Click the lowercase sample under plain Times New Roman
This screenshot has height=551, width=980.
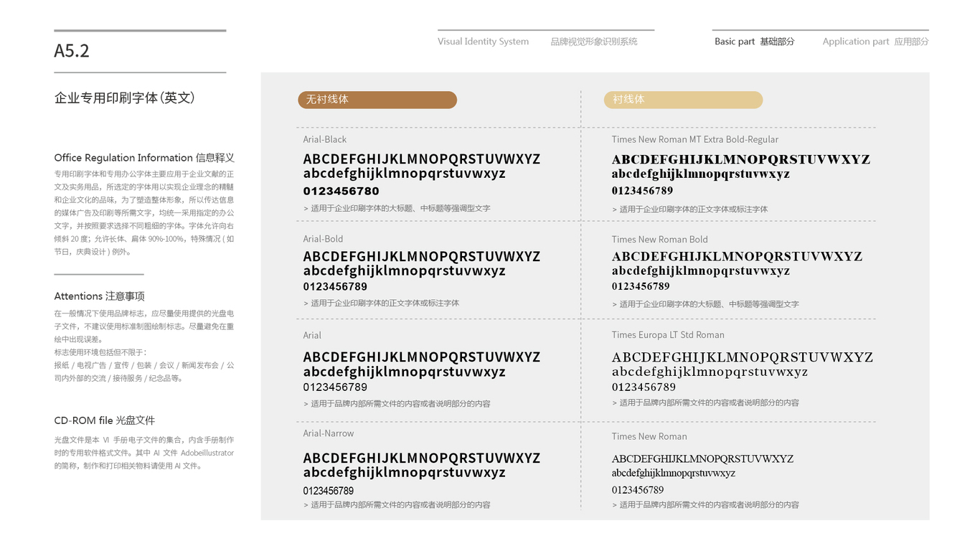(674, 474)
